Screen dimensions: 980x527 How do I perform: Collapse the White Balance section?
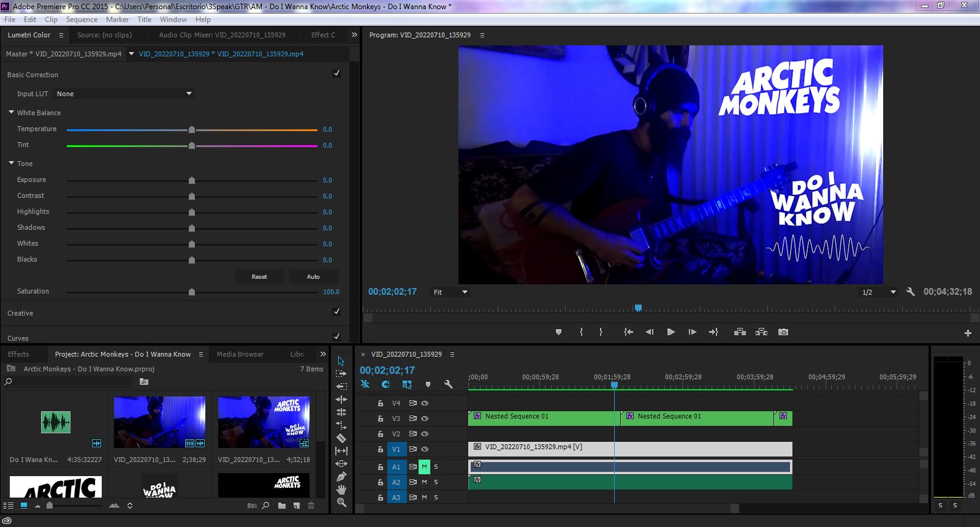pyautogui.click(x=11, y=113)
